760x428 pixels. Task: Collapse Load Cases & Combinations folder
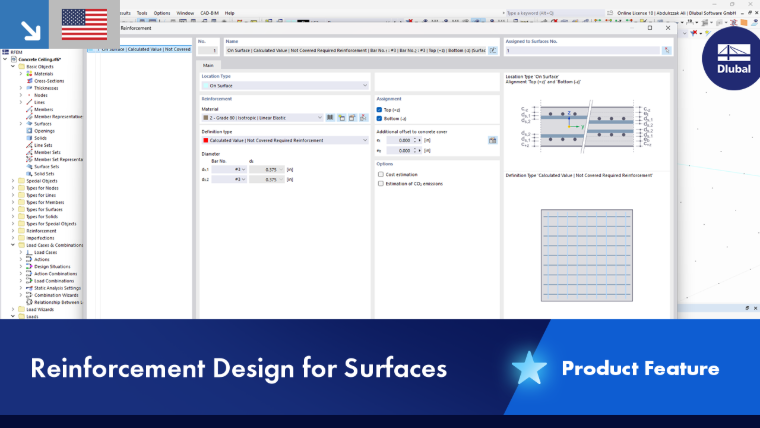[x=13, y=245]
